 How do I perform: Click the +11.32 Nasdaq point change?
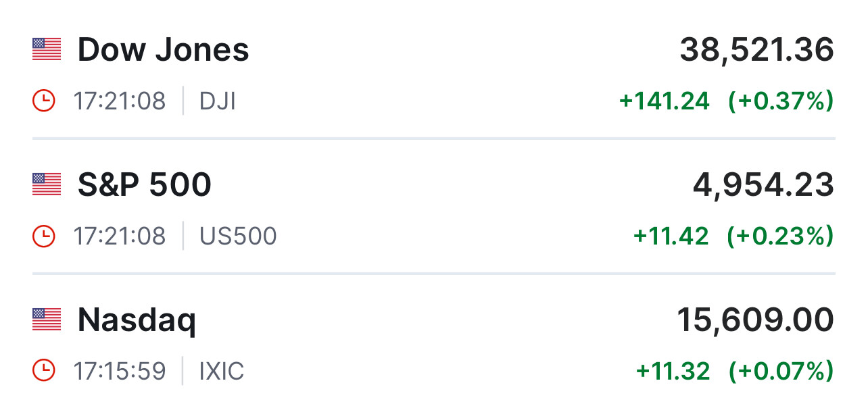673,371
